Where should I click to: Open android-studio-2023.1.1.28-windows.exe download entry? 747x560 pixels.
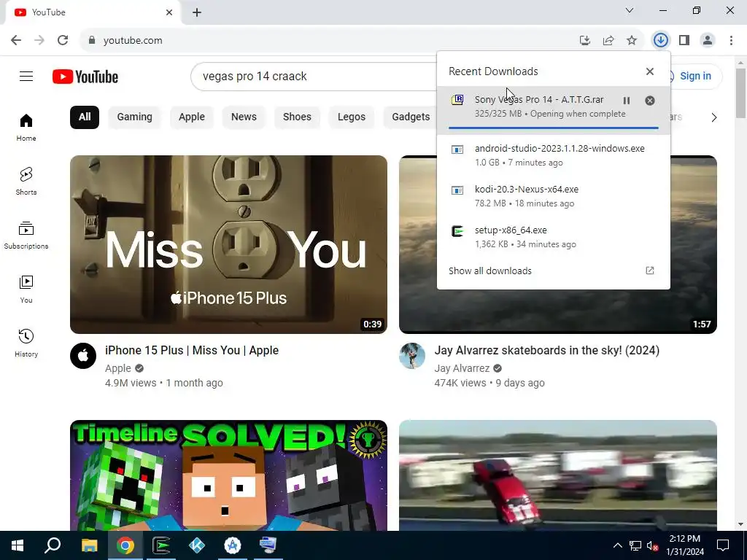[x=554, y=155]
